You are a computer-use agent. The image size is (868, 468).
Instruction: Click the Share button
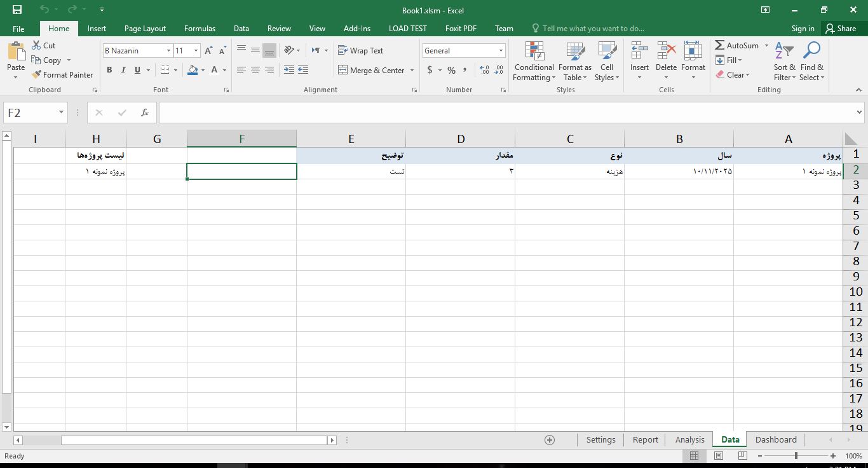click(x=840, y=29)
